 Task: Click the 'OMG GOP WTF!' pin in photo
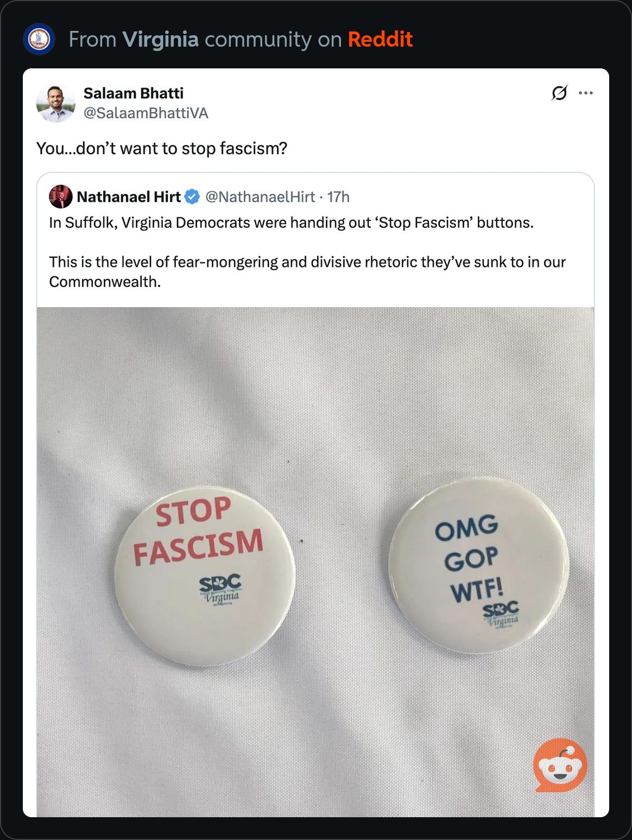(478, 564)
